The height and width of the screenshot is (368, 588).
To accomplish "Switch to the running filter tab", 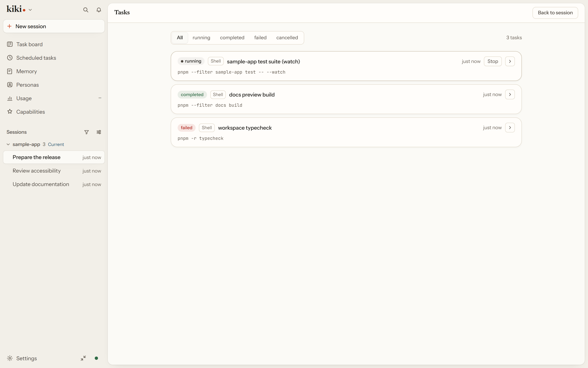I will coord(201,38).
